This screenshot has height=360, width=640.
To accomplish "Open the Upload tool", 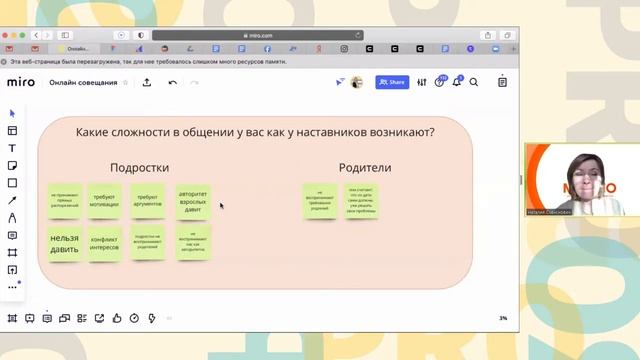I will 12,270.
